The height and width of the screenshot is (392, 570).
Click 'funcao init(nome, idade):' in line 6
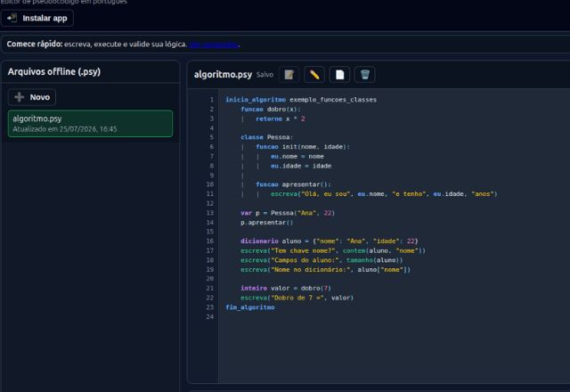tap(303, 146)
